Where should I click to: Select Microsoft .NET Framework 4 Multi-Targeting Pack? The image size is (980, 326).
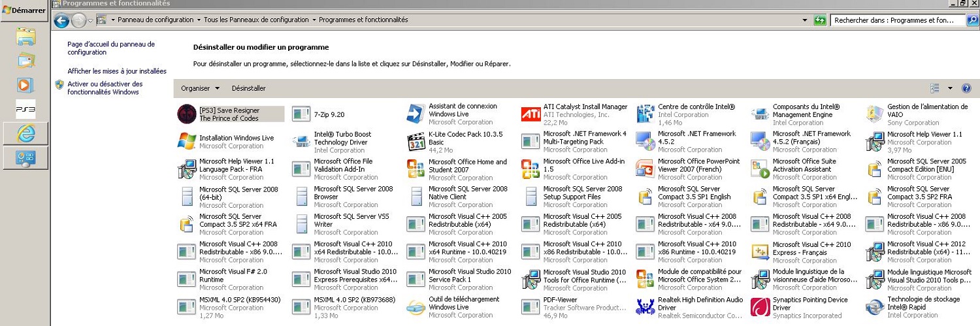click(574, 141)
